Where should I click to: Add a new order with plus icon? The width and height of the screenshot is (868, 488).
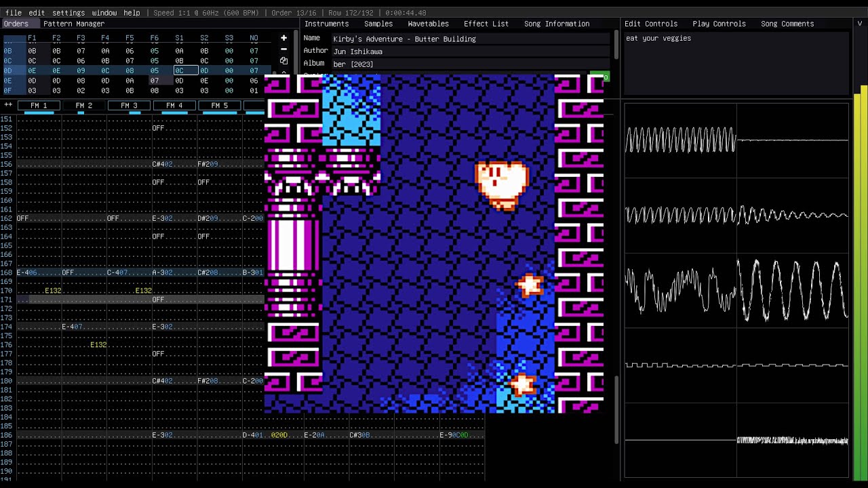tap(283, 38)
